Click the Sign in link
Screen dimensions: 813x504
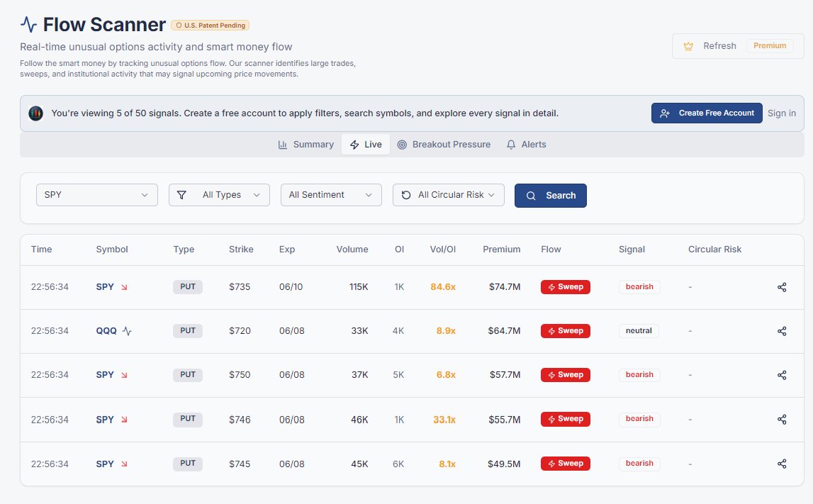[781, 113]
